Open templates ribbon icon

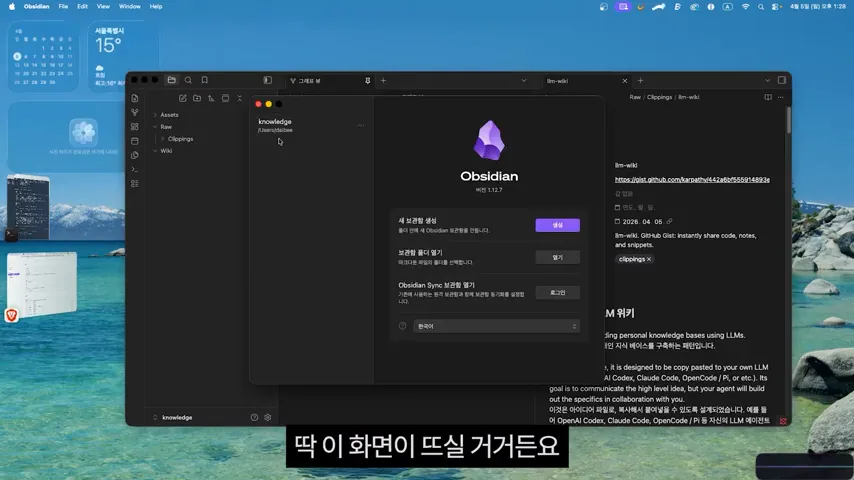coord(135,155)
